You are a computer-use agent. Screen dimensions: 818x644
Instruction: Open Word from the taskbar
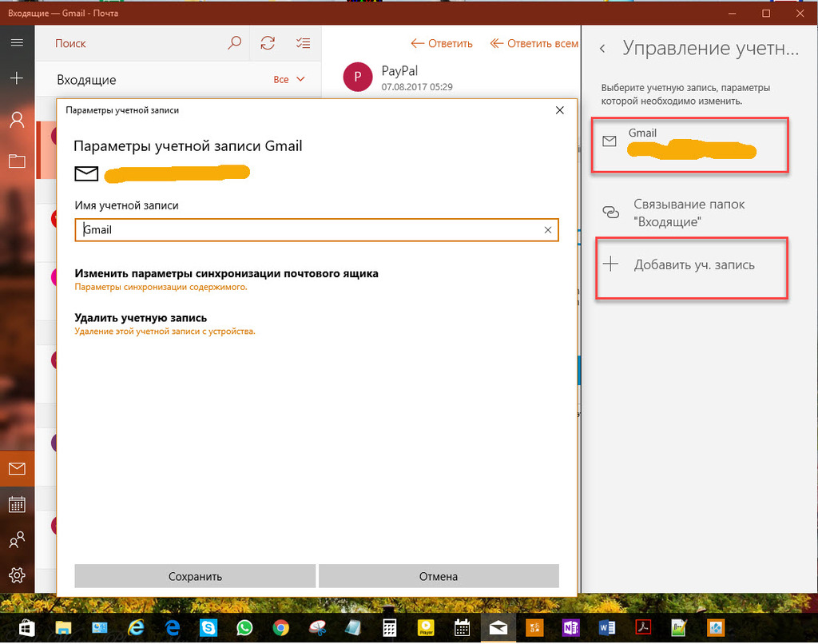(607, 628)
